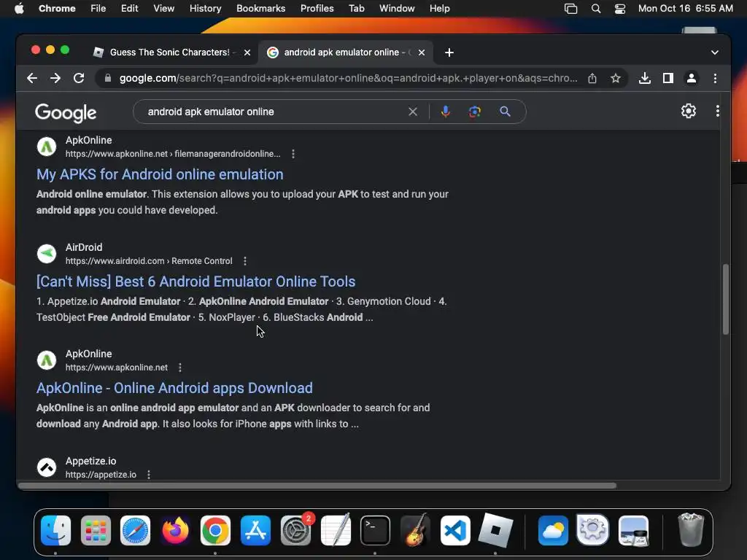The width and height of the screenshot is (747, 560).
Task: Click the browser forward arrow
Action: point(55,78)
